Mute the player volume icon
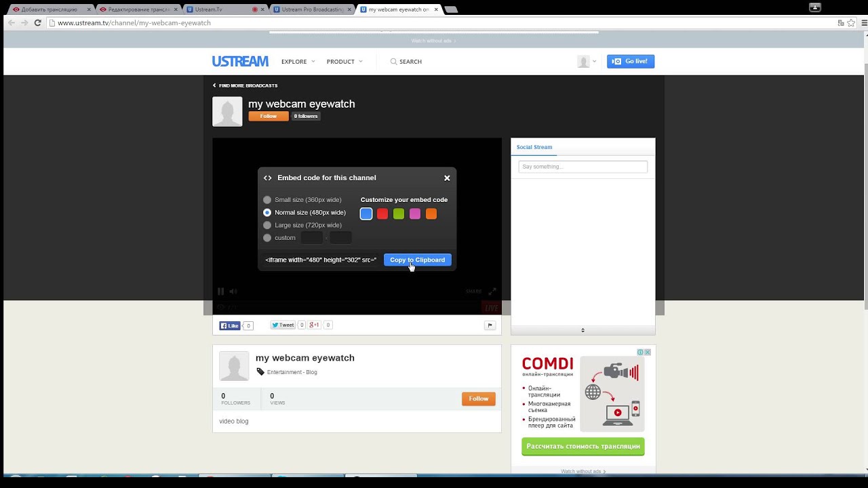Screen dimensions: 868x488 click(x=233, y=291)
